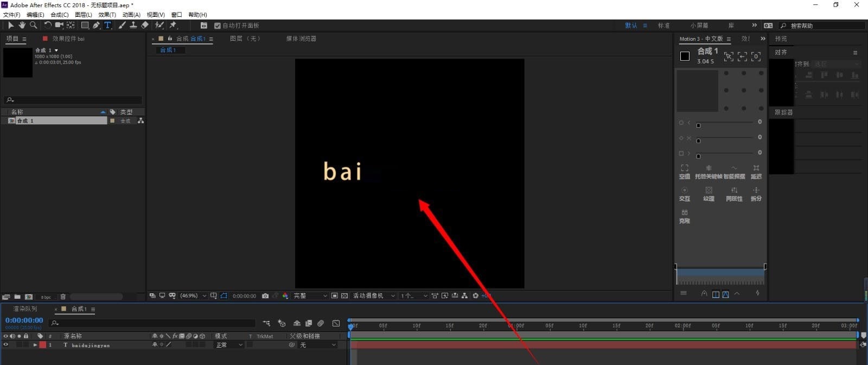
Task: Switch to the 渲染队列 tab
Action: coord(25,309)
